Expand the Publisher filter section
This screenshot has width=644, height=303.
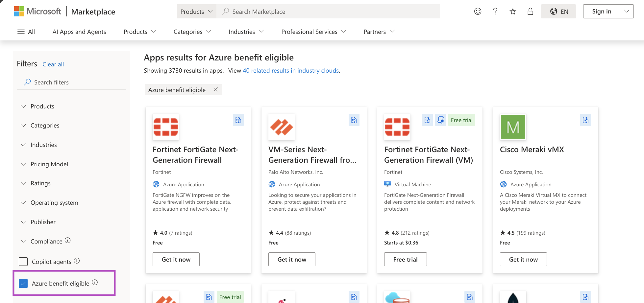(43, 222)
